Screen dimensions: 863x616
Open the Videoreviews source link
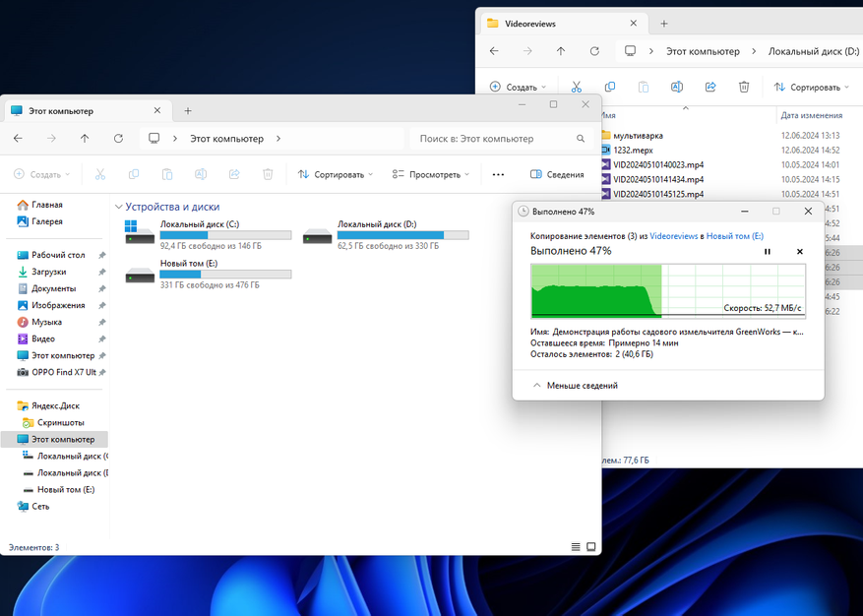[x=673, y=236]
